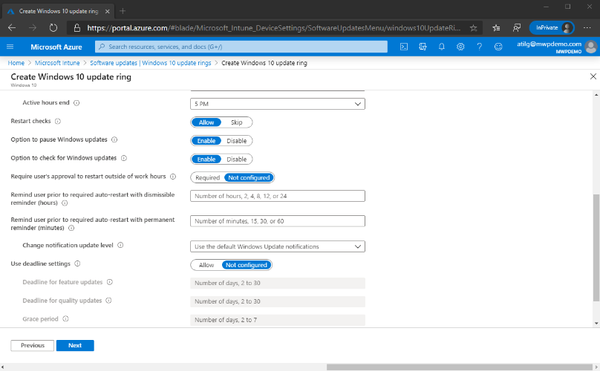600x371 pixels.
Task: Click the vertical scrollbar thumb
Action: [596, 247]
